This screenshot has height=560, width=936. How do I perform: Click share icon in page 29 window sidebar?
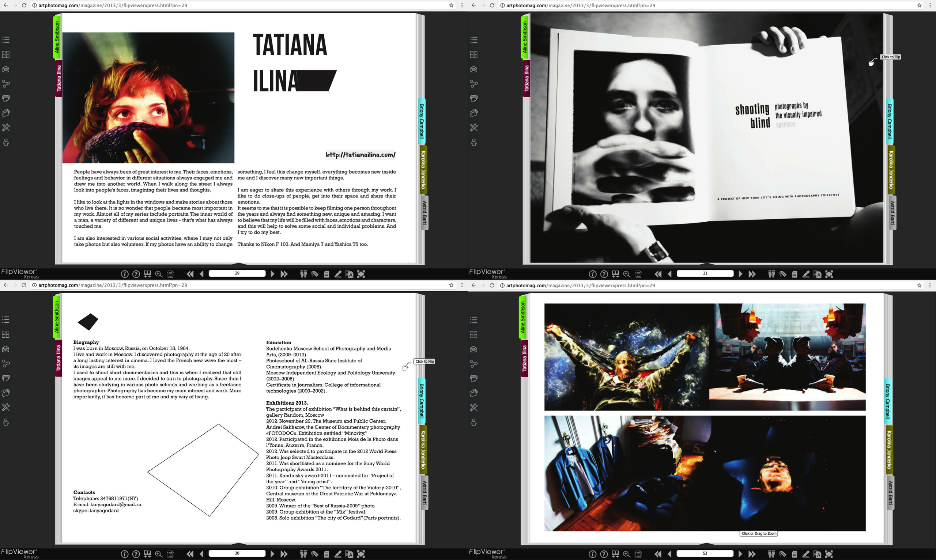[5, 84]
